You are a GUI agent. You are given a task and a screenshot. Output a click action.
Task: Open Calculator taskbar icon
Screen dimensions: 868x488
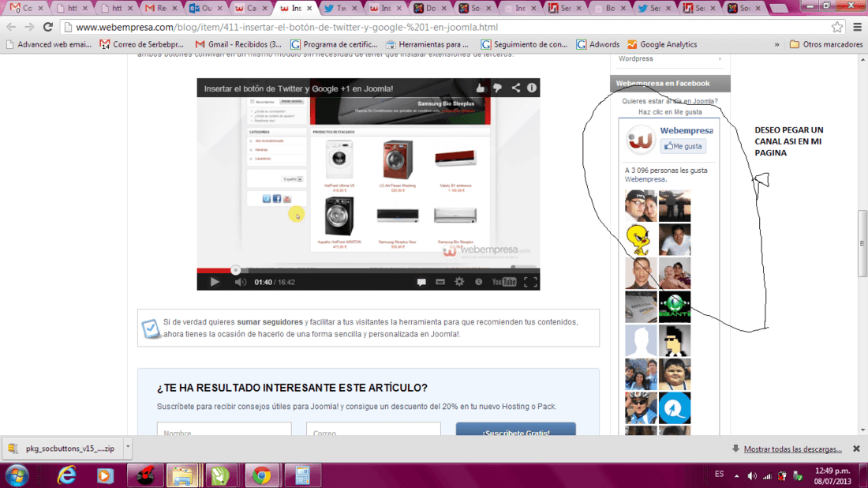click(302, 476)
